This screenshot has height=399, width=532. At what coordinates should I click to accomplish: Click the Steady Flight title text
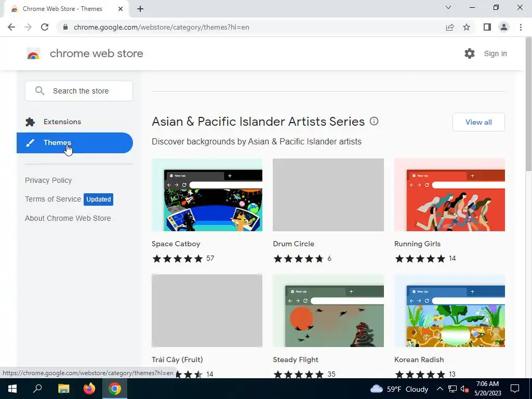pyautogui.click(x=296, y=360)
